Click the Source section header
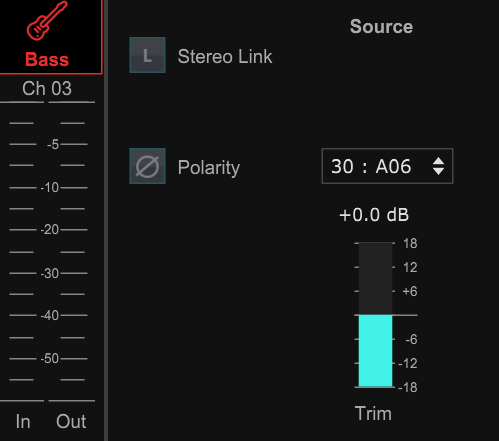Screen dimensions: 499x441 (381, 27)
